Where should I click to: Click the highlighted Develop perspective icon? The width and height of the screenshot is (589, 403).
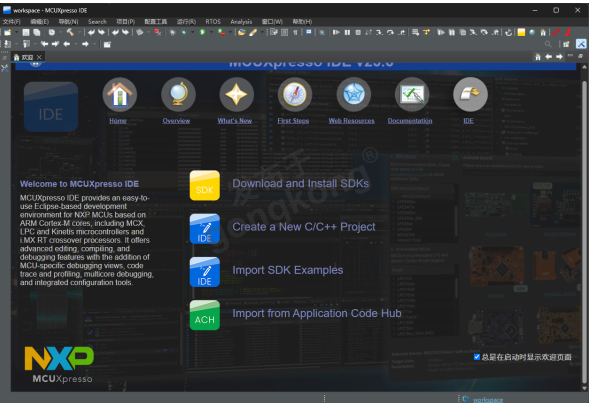point(581,44)
